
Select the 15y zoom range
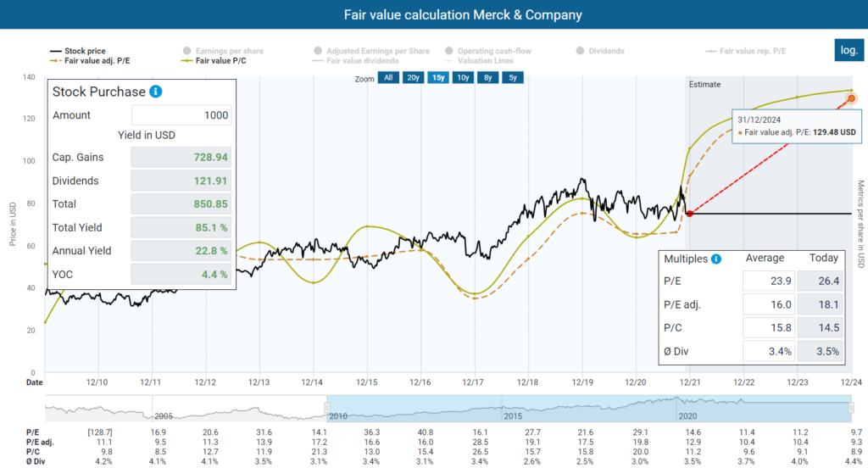pos(438,77)
